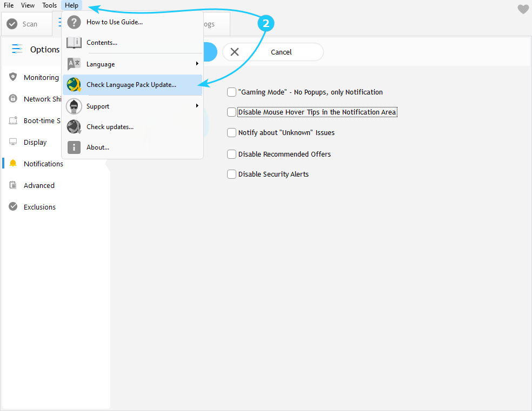This screenshot has height=411, width=532.
Task: Enable the Gaming Mode checkbox
Action: coord(232,92)
